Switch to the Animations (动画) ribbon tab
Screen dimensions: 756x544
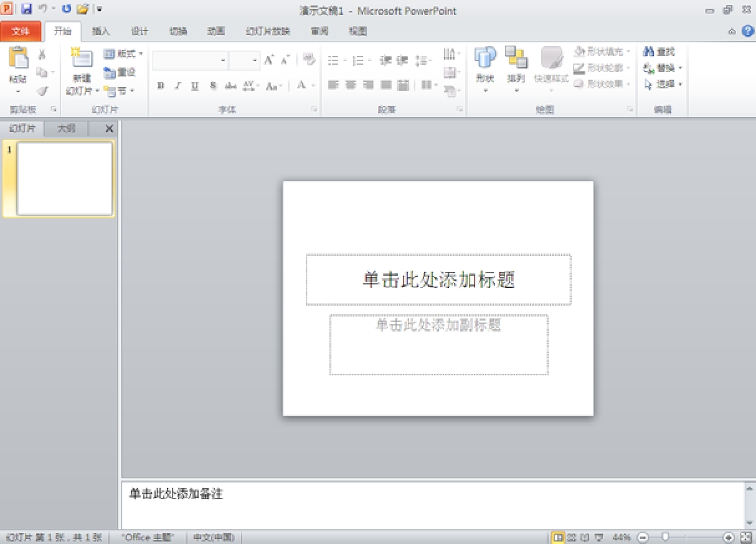216,31
